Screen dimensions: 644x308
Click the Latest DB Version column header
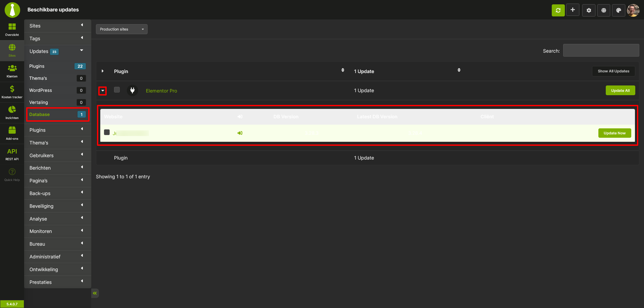377,117
